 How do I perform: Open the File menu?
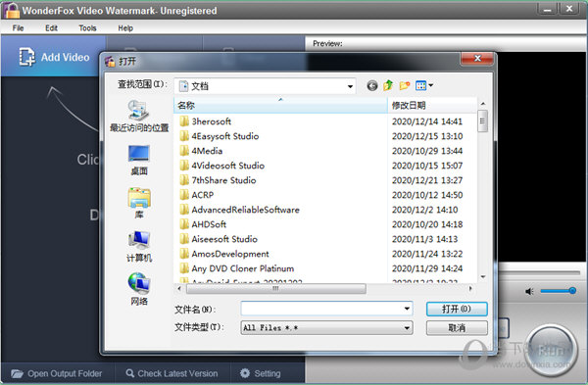(18, 28)
